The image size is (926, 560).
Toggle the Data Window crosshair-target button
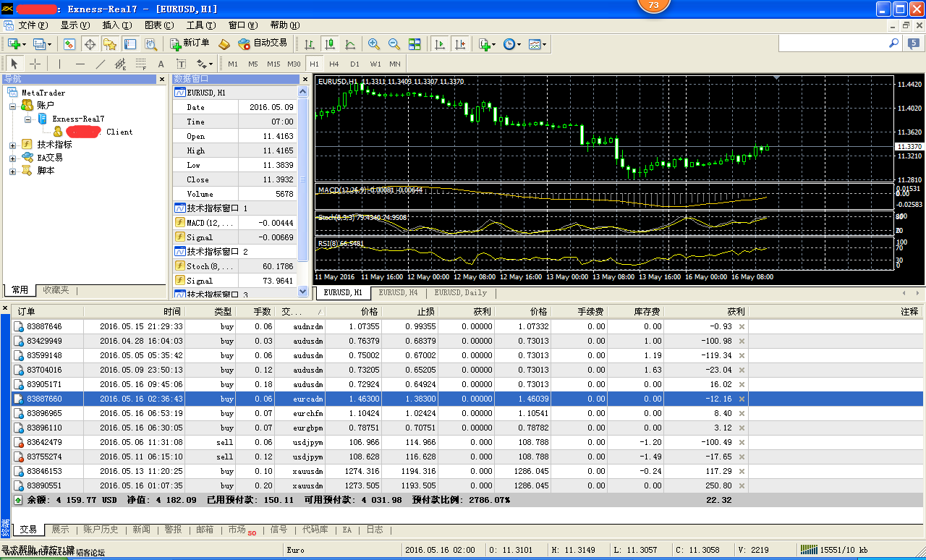click(90, 44)
